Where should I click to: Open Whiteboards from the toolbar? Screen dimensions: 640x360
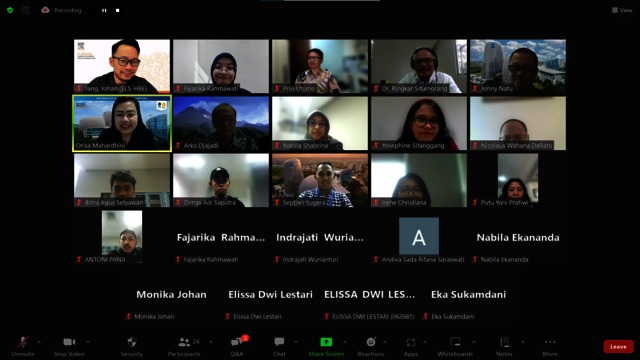pyautogui.click(x=455, y=342)
